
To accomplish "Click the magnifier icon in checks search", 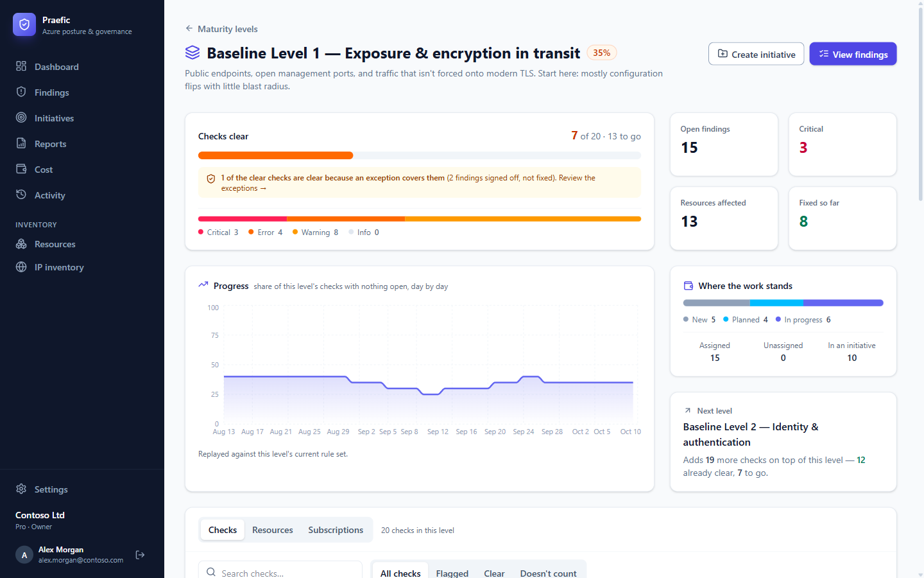I will pyautogui.click(x=211, y=572).
